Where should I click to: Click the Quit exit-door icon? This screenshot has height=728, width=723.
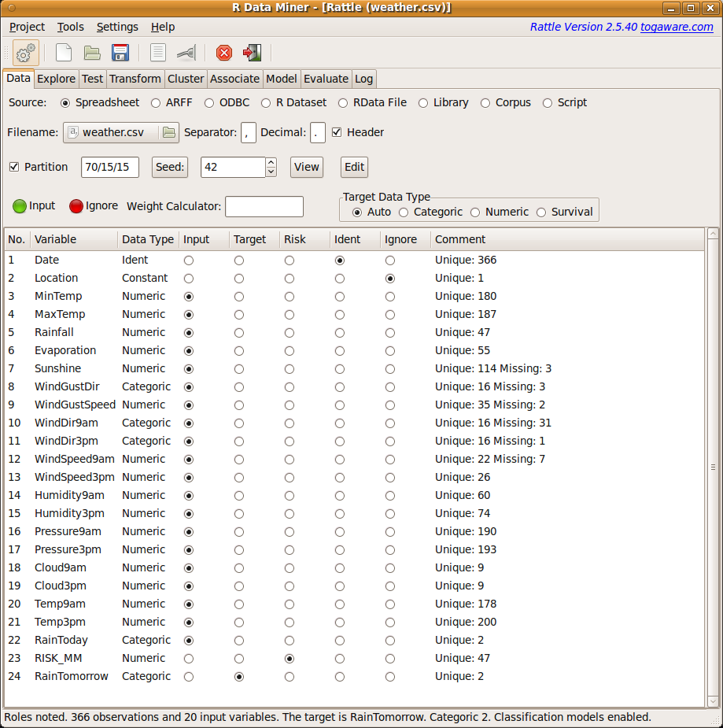252,53
